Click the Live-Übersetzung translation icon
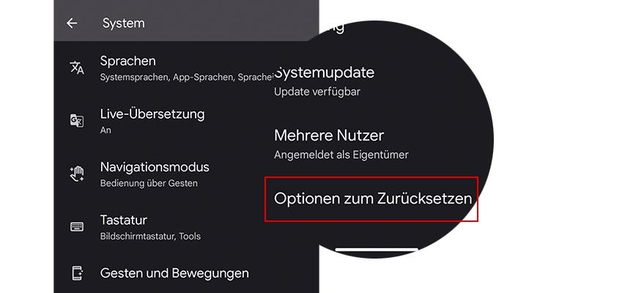The image size is (644, 293). (77, 121)
